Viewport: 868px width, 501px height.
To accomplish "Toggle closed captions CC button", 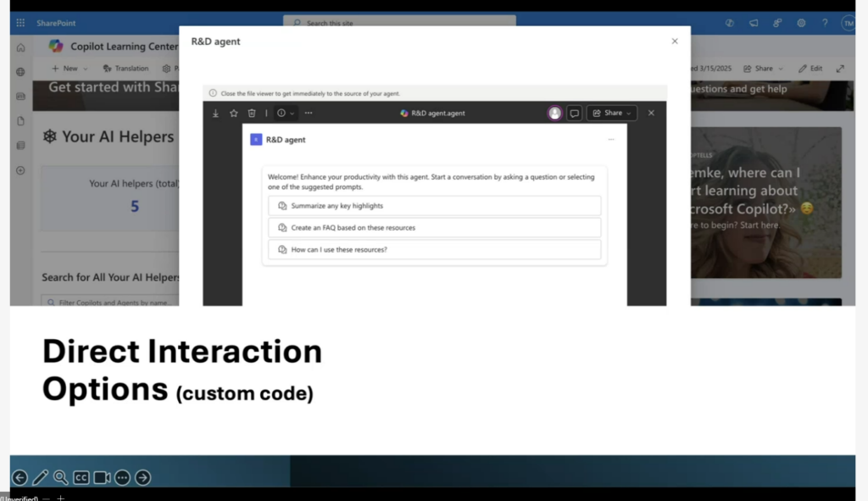I will tap(81, 477).
